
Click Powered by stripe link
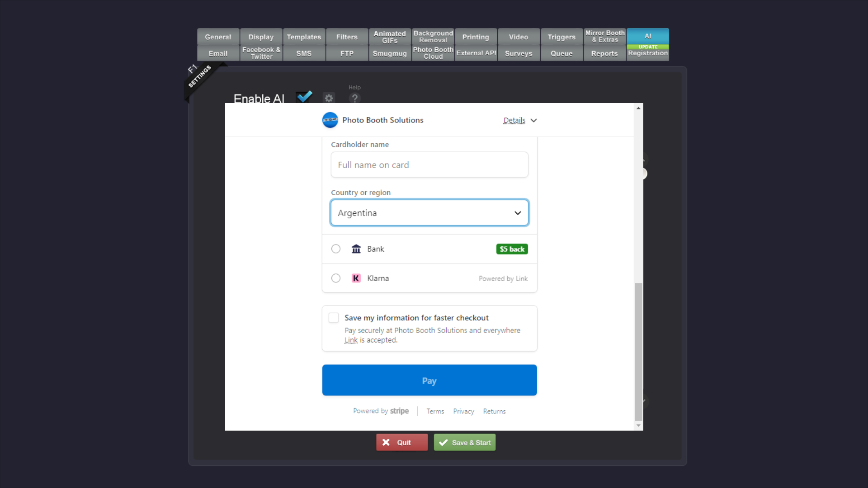(381, 411)
